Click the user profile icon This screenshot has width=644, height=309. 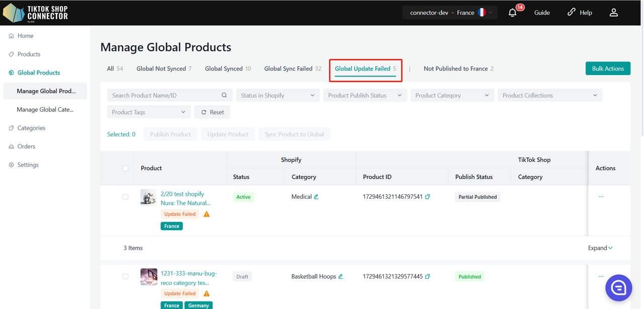[613, 13]
